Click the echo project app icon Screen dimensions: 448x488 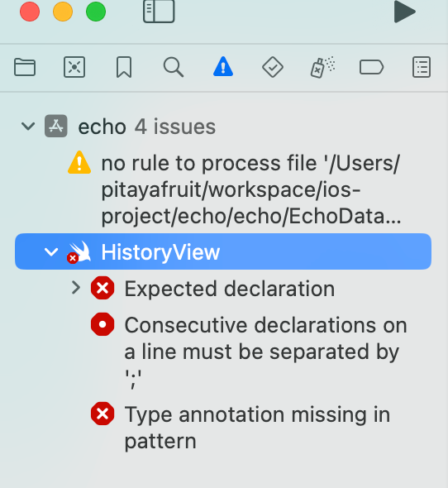(x=56, y=126)
